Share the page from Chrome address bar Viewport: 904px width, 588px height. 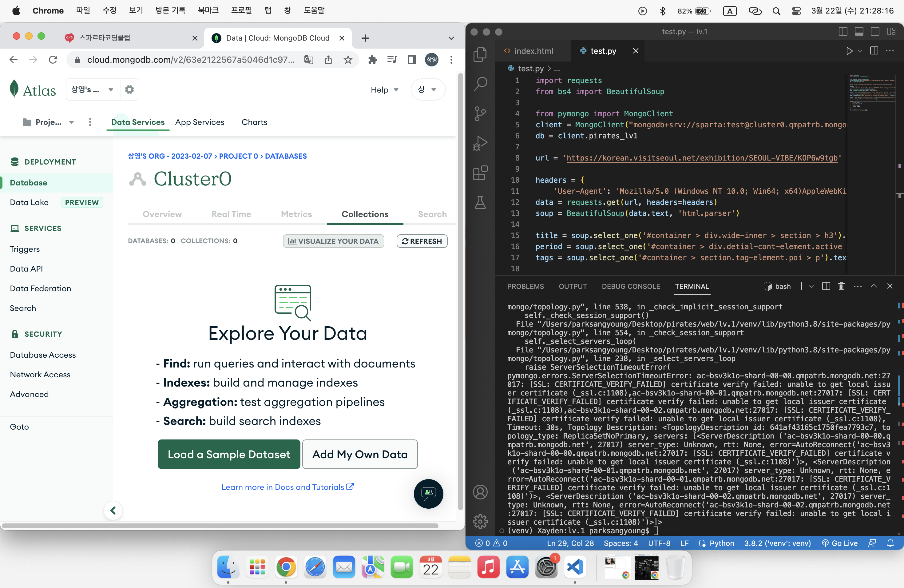pyautogui.click(x=329, y=60)
